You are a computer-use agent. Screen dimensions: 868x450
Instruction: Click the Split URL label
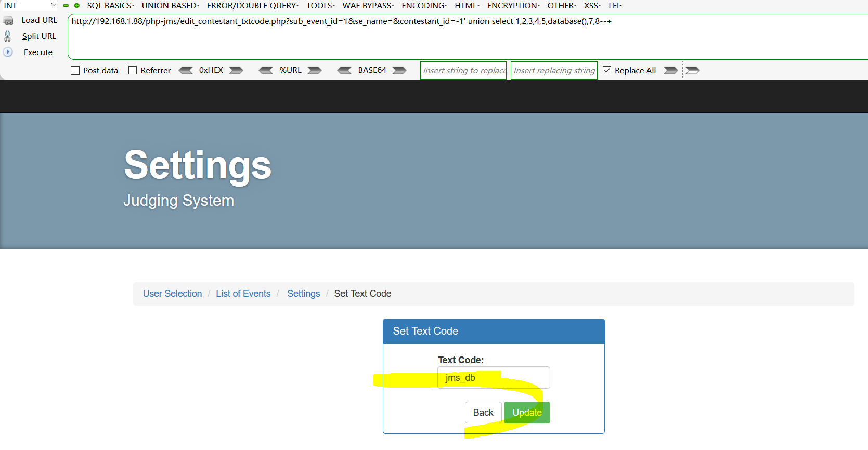point(39,36)
